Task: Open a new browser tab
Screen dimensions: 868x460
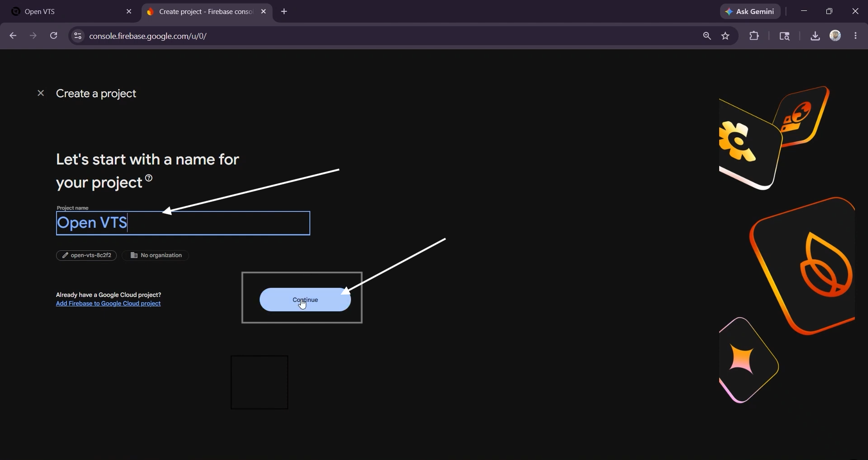Action: pyautogui.click(x=285, y=12)
